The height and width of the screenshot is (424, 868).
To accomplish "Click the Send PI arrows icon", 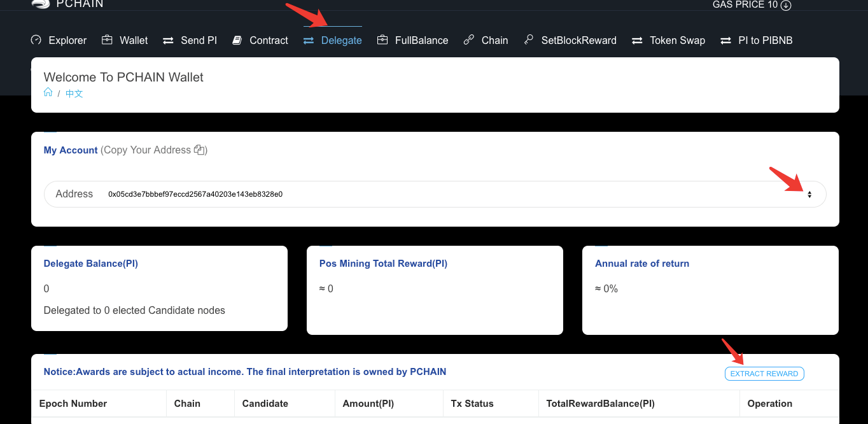I will coord(168,40).
